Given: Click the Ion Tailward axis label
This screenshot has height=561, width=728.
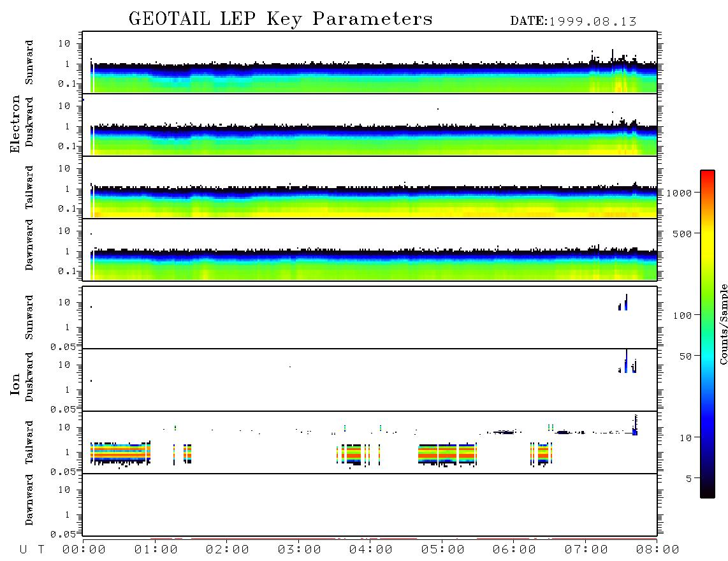Looking at the screenshot, I should 29,442.
